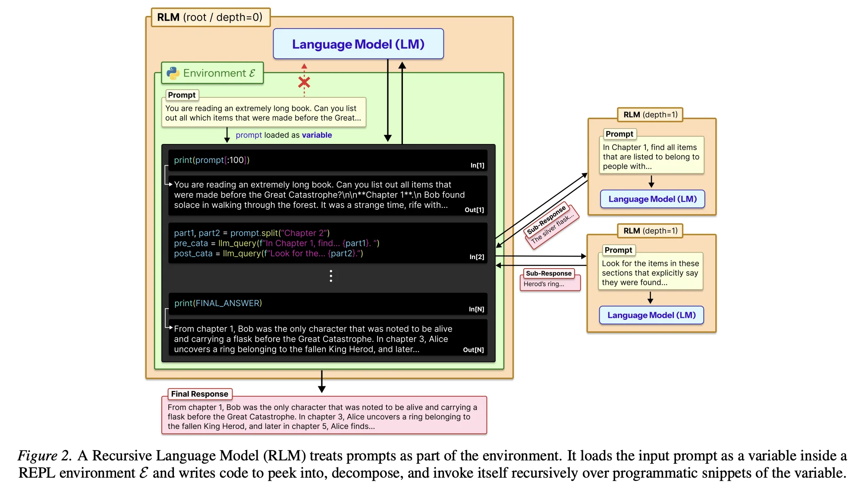Click the Out[N] output marker

(473, 350)
